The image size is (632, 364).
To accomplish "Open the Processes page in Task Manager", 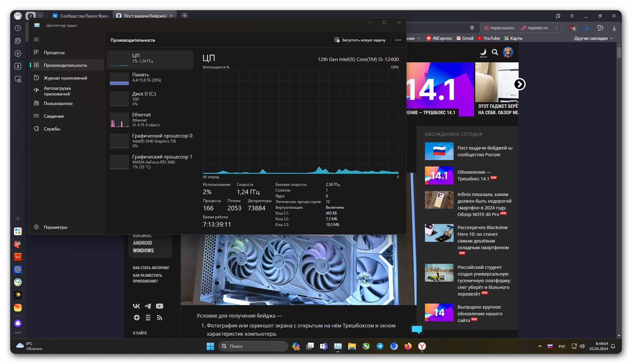I will (54, 52).
